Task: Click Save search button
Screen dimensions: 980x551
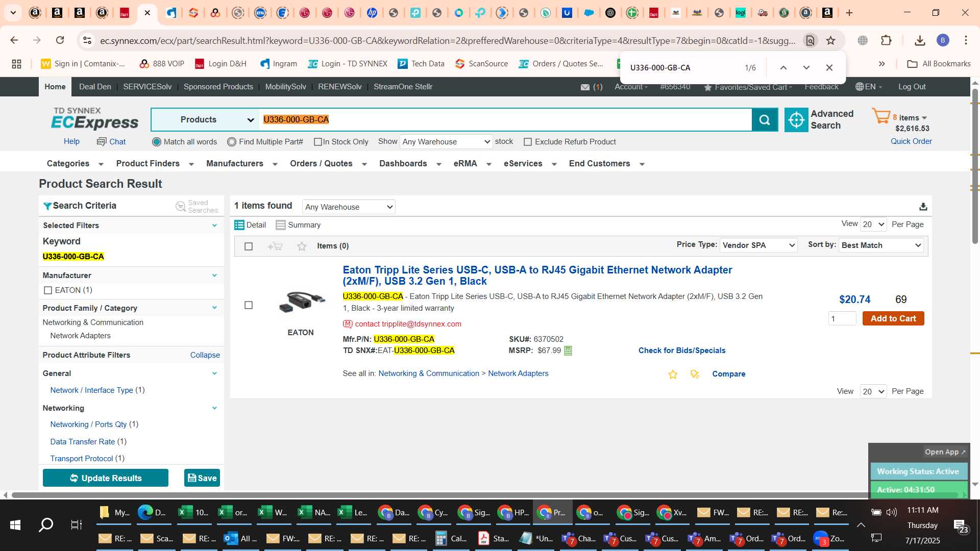Action: pos(202,478)
